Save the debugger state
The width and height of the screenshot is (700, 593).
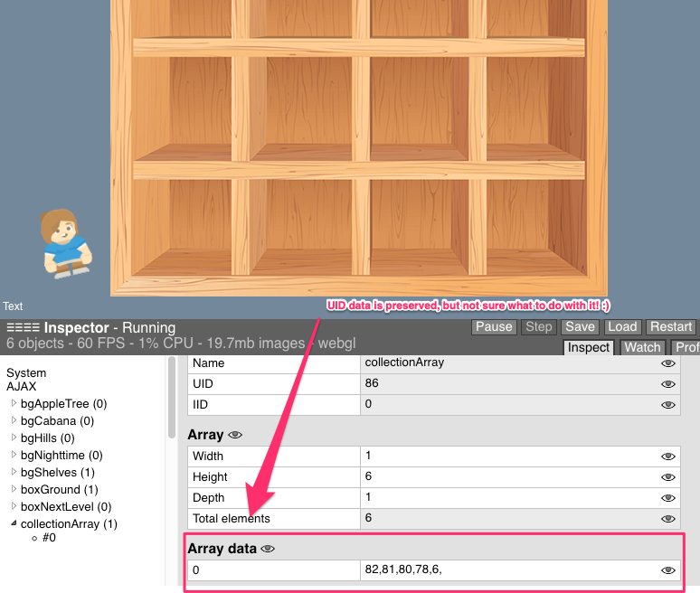[x=580, y=326]
